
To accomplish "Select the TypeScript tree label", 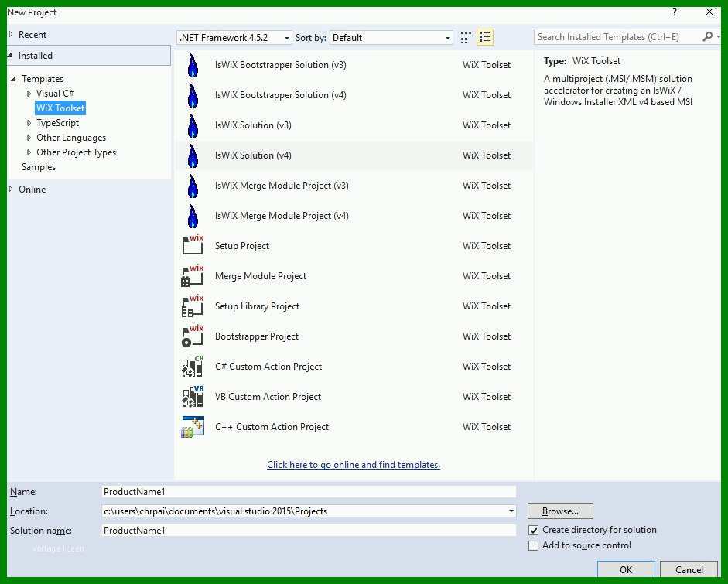I will point(57,123).
